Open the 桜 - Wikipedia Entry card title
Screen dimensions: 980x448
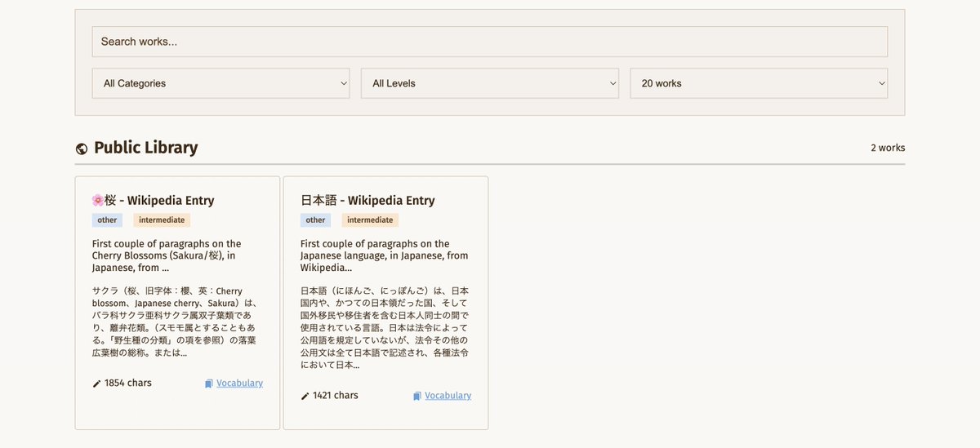pyautogui.click(x=153, y=200)
